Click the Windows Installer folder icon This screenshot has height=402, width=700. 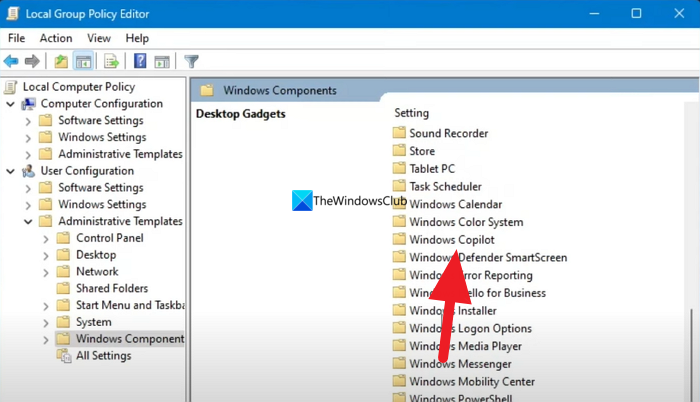[399, 310]
